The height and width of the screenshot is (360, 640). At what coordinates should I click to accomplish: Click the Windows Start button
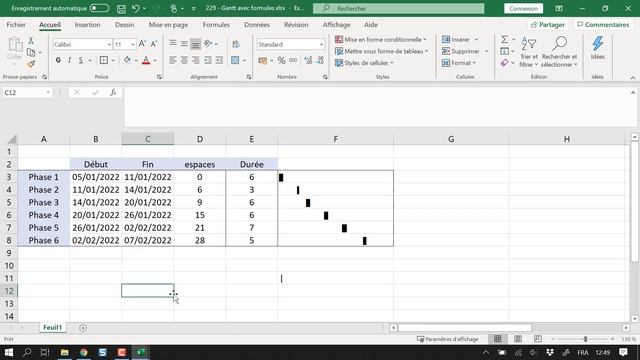[9, 352]
